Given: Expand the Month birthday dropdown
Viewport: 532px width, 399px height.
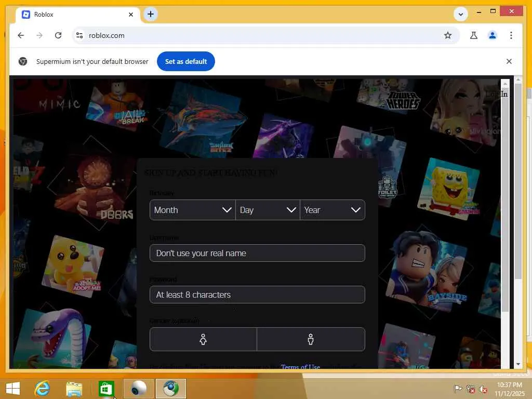Looking at the screenshot, I should [192, 210].
